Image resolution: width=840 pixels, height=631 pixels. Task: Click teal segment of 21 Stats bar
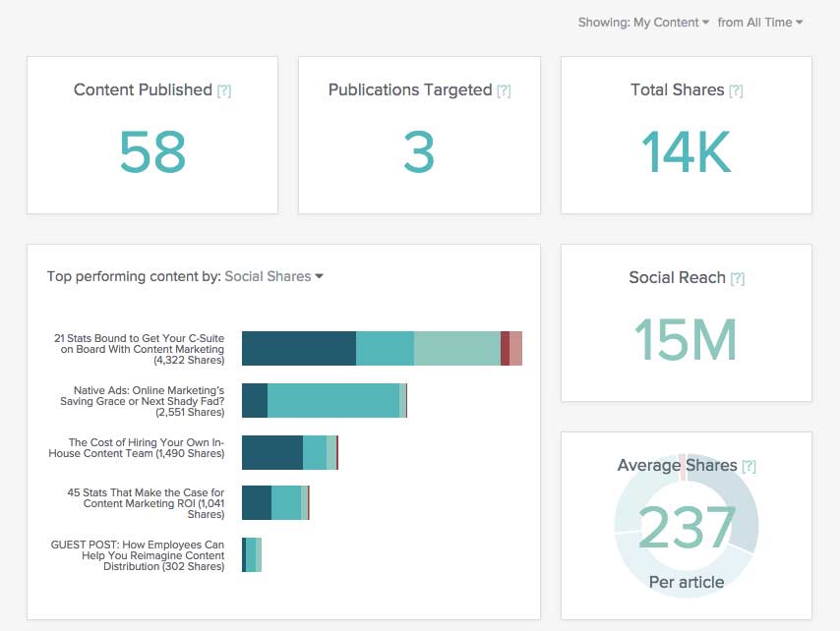pos(385,348)
